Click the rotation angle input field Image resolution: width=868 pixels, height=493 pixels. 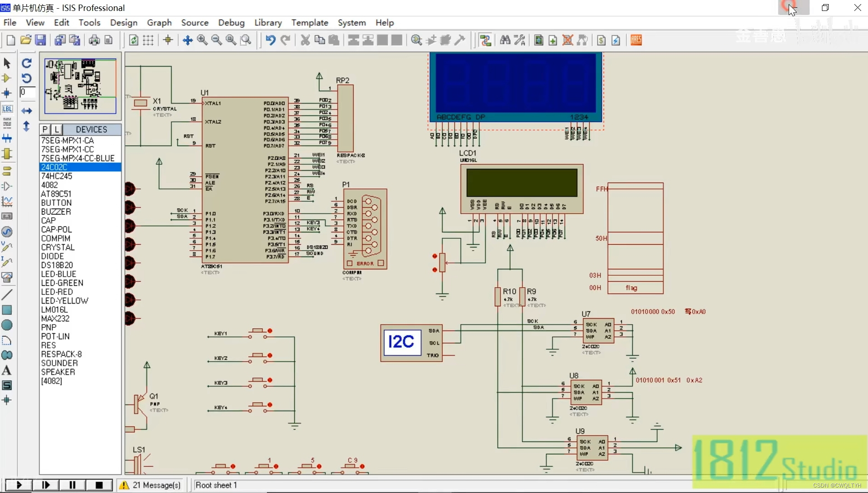(x=27, y=92)
